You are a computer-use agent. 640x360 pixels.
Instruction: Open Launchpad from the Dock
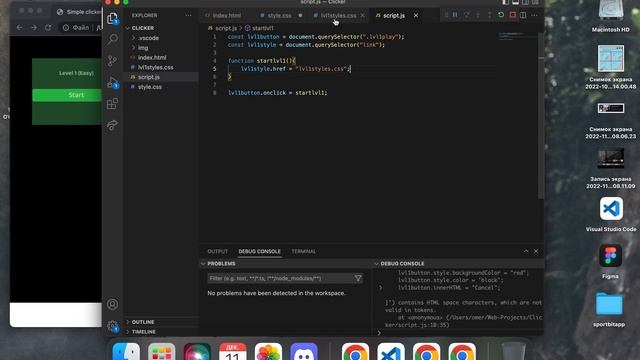(162, 352)
